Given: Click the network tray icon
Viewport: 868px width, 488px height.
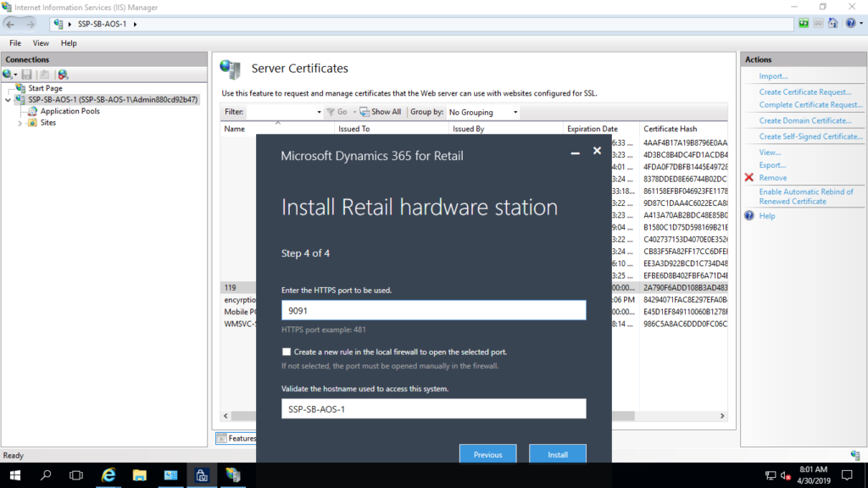Looking at the screenshot, I should pos(770,475).
